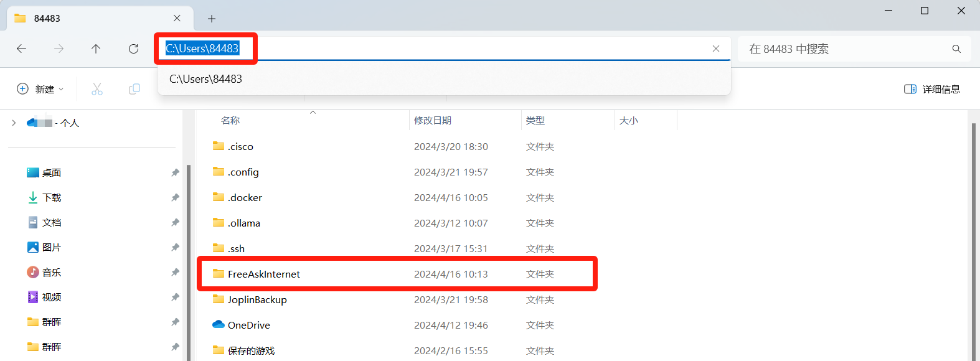Sort by 修改日期 column header

click(433, 120)
